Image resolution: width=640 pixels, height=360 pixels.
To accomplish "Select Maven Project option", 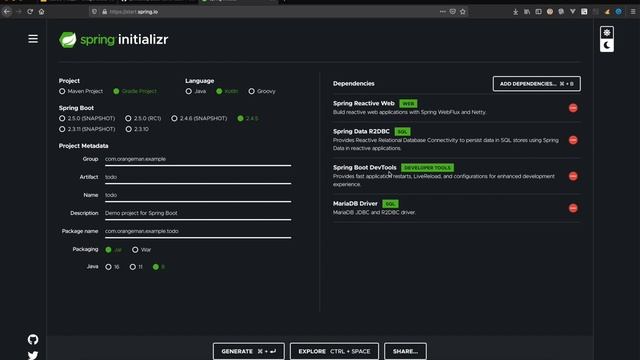I will [81, 91].
